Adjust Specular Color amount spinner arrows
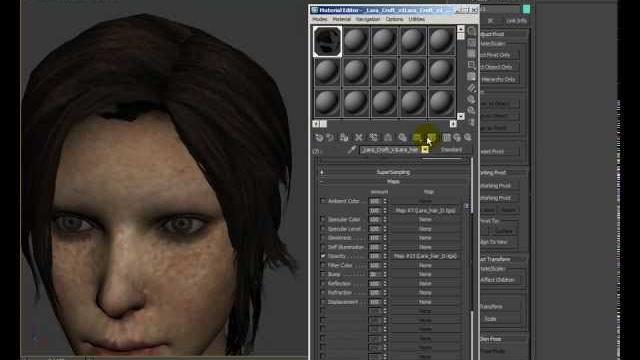Screen dimensions: 640x360 click(384, 220)
